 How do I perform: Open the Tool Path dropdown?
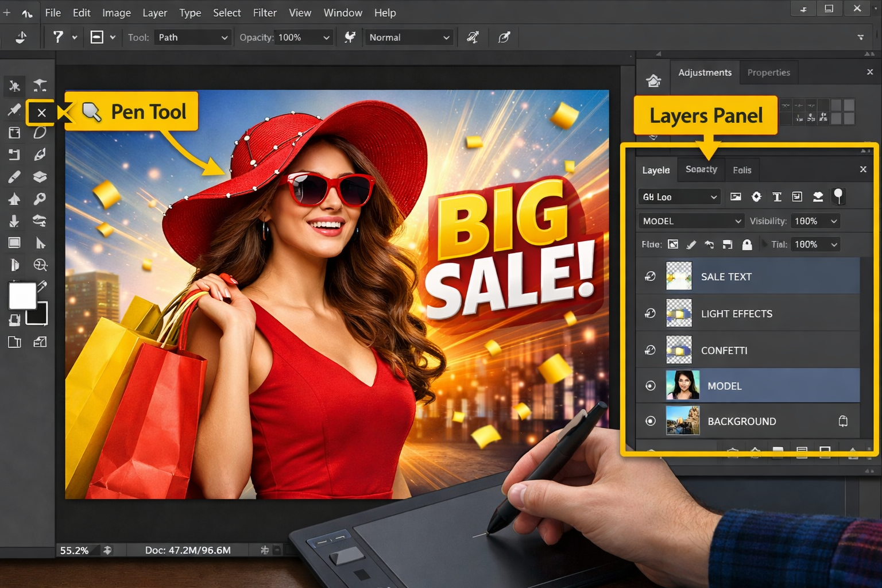point(192,37)
